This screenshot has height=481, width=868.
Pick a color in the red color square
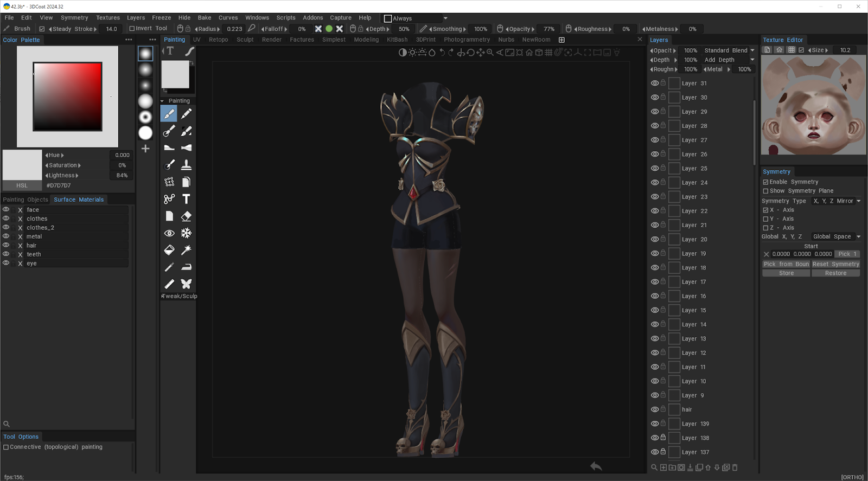(x=67, y=97)
